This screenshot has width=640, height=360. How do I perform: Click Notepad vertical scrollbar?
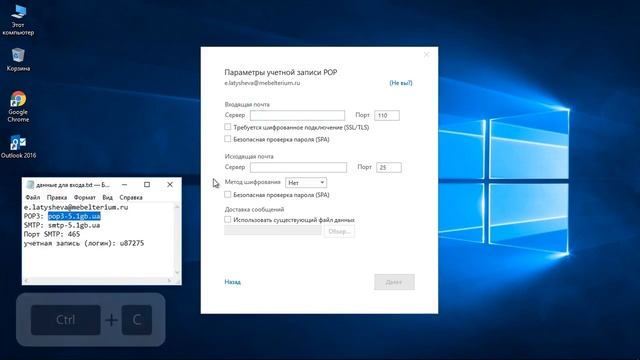(177, 240)
